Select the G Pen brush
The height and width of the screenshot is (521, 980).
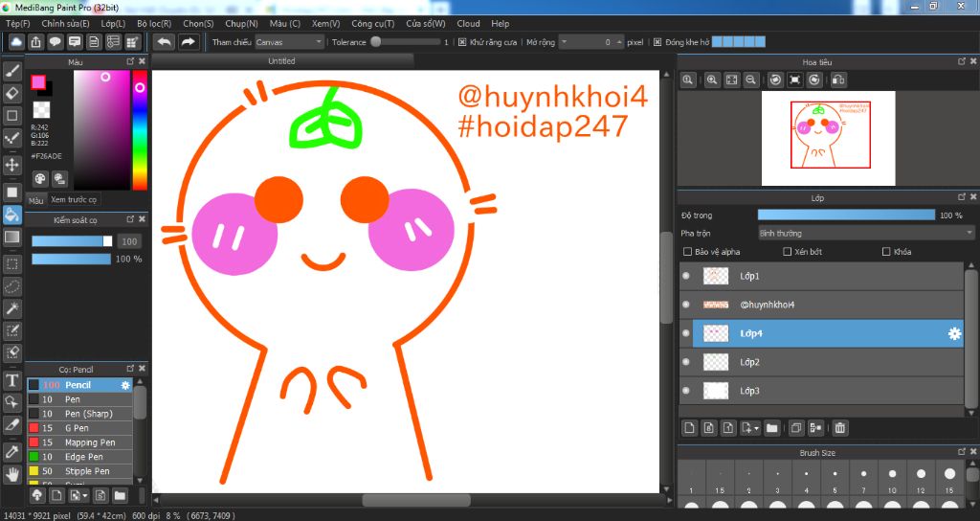(x=79, y=428)
